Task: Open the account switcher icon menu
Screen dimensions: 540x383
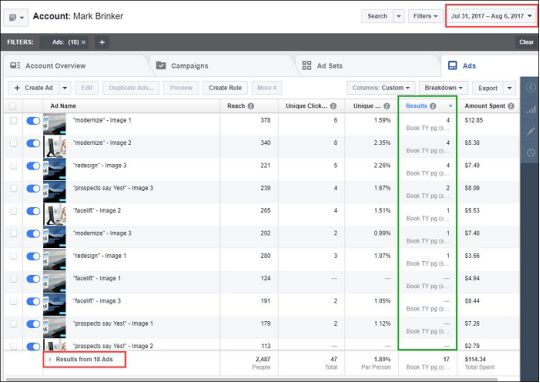Action: 16,17
